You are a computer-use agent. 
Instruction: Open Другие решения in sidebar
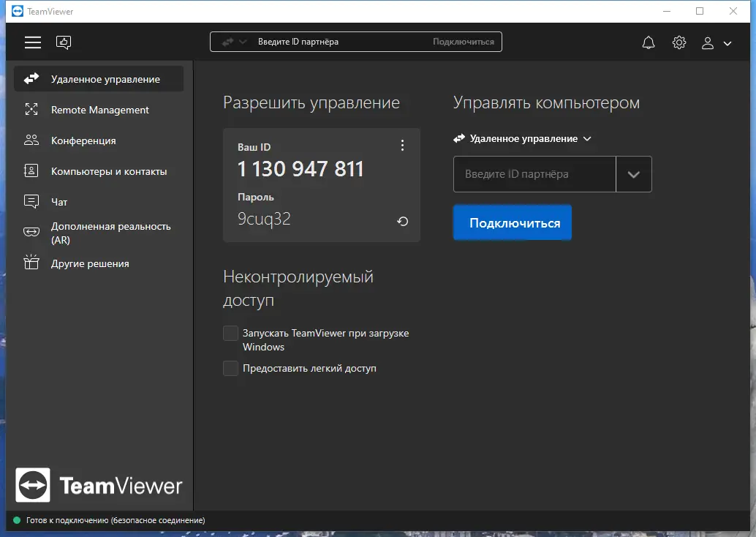click(x=91, y=263)
